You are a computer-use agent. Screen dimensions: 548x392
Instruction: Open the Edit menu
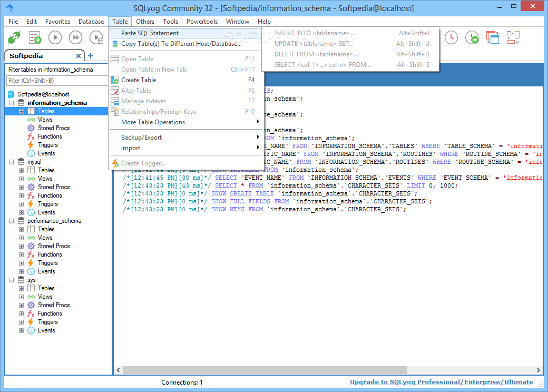32,21
